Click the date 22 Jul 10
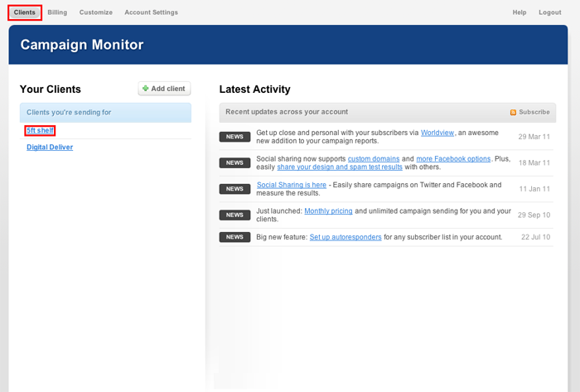 click(x=535, y=237)
